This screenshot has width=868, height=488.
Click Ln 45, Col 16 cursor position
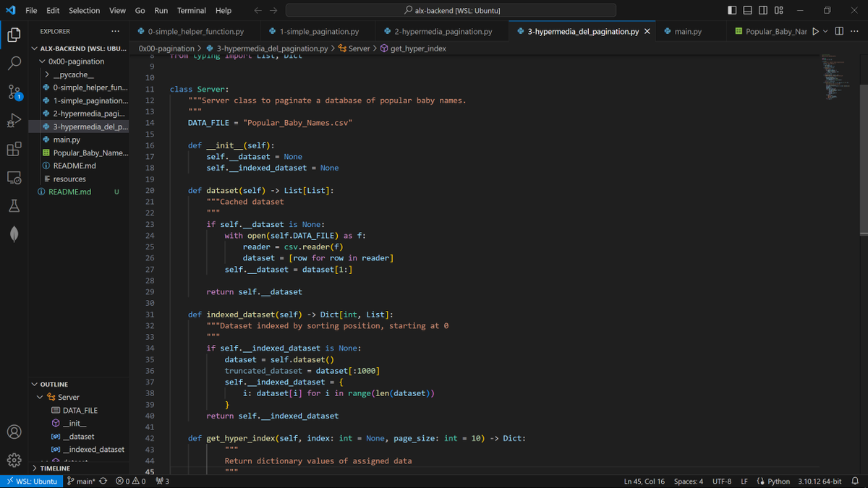click(x=644, y=481)
